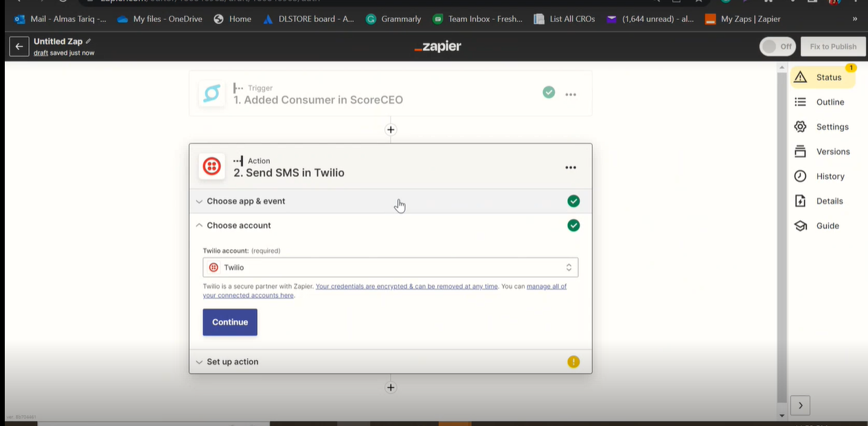Image resolution: width=868 pixels, height=426 pixels.
Task: Click green check beside Choose account
Action: [x=573, y=225]
